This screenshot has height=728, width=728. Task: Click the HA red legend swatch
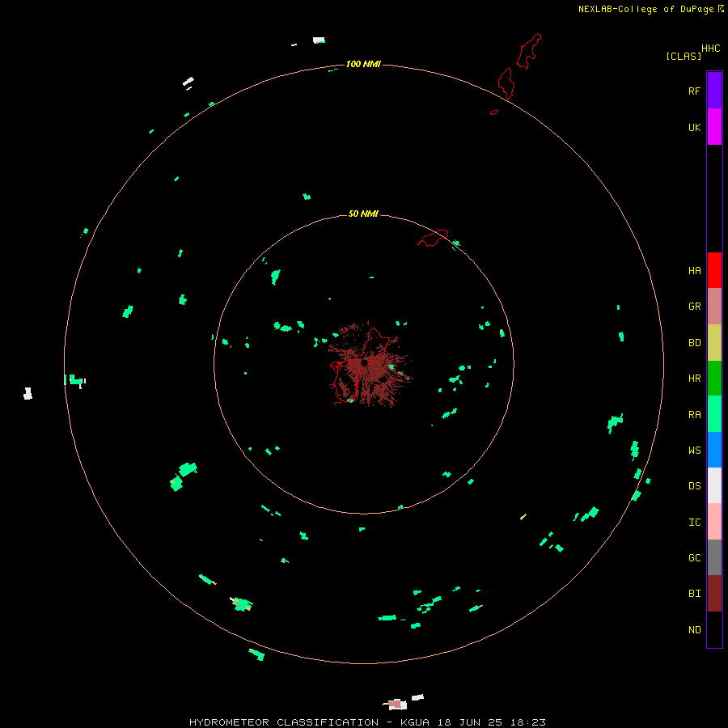point(714,270)
